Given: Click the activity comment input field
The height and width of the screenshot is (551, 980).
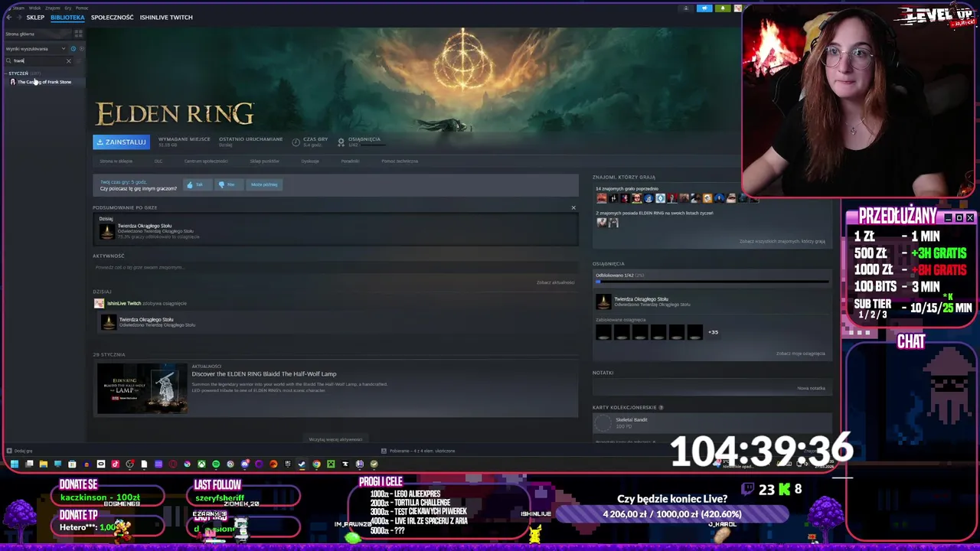Looking at the screenshot, I should tap(335, 268).
